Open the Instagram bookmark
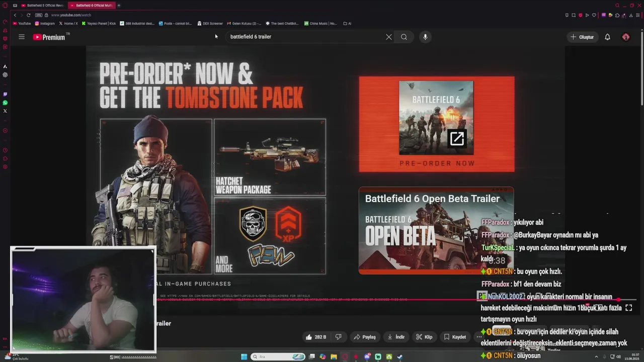 point(45,23)
